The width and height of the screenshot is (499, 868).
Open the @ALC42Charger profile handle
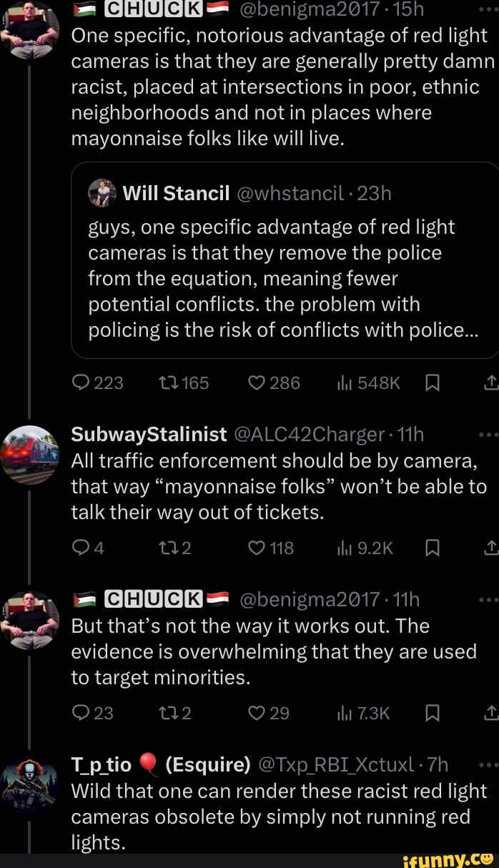(316, 435)
